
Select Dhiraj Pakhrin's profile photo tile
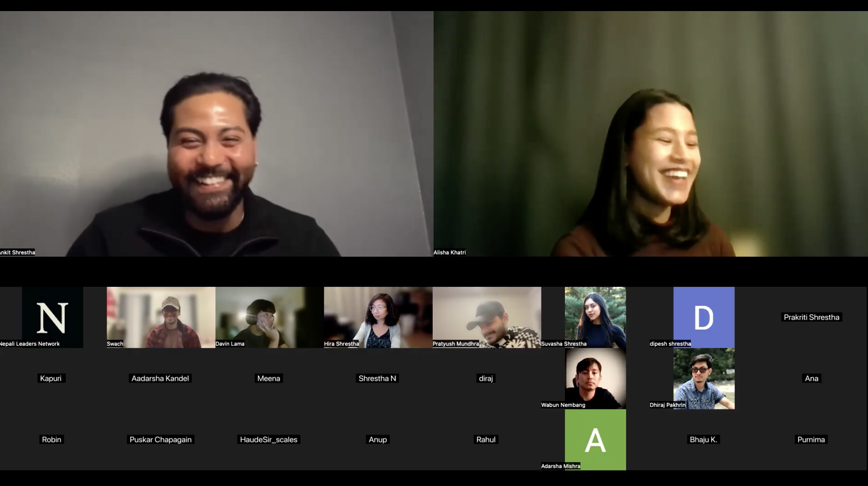(x=703, y=378)
